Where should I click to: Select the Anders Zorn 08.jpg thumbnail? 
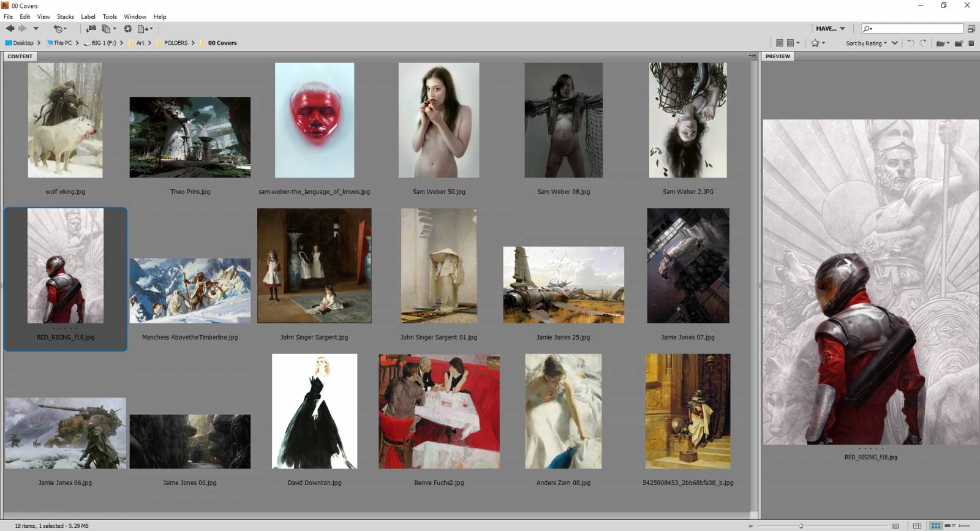[563, 411]
